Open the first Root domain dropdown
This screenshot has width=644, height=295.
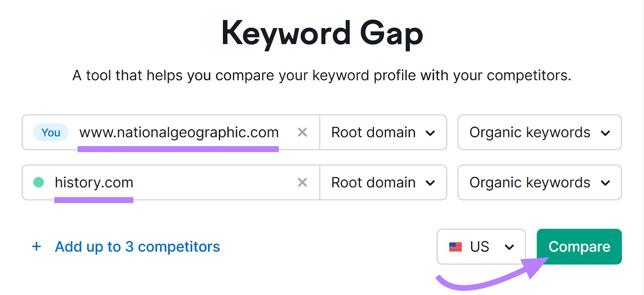(x=383, y=132)
